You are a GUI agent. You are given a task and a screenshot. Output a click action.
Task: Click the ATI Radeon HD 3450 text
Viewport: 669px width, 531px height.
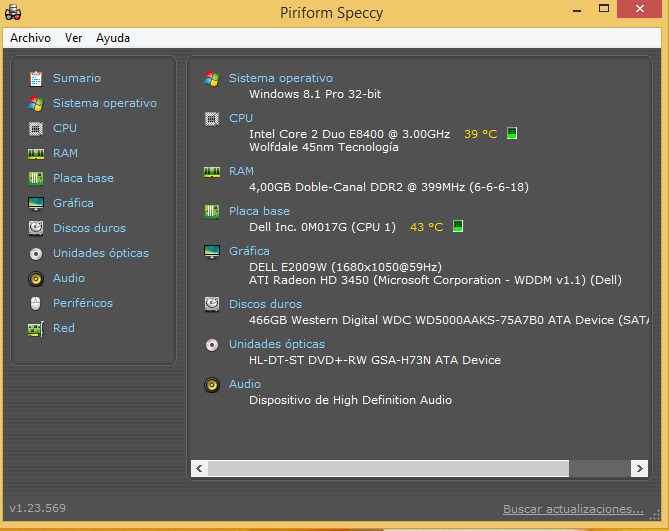coord(435,281)
